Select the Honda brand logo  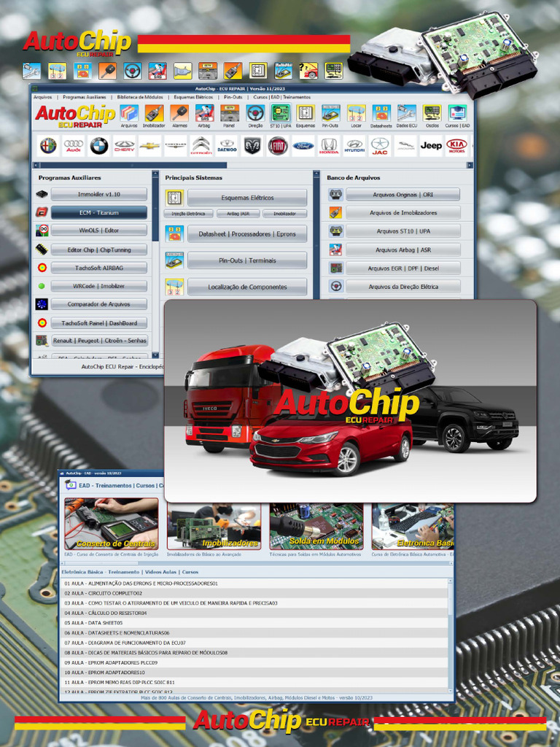(x=329, y=146)
